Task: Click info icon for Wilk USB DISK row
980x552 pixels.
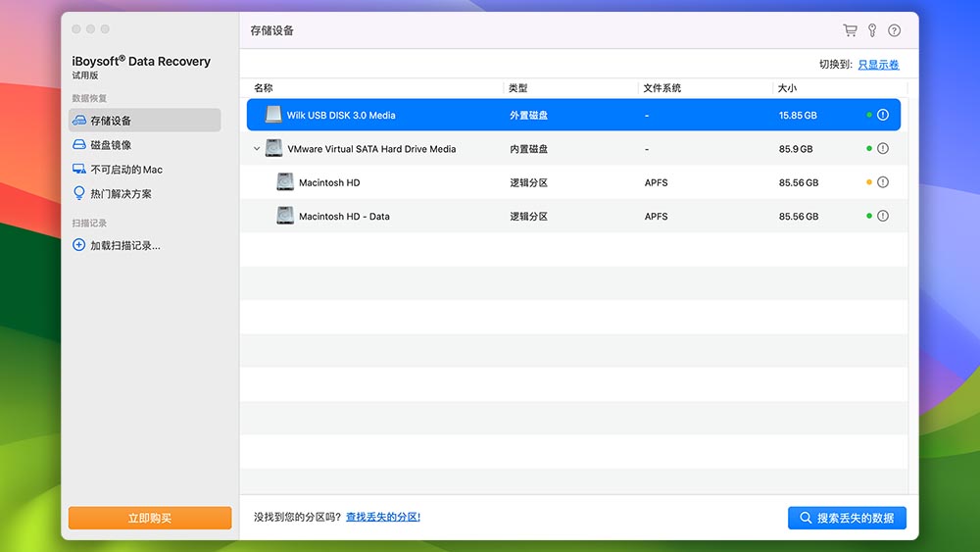Action: coord(883,115)
